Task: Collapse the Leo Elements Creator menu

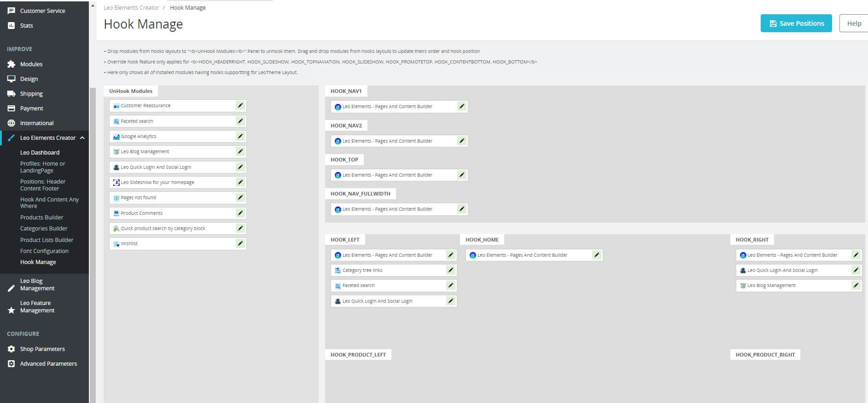Action: [x=82, y=138]
